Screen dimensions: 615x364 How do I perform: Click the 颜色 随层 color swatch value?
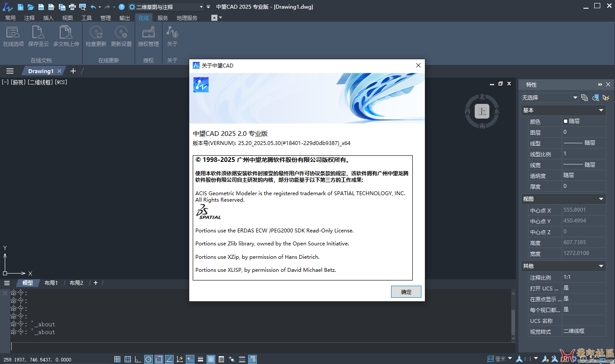[584, 121]
